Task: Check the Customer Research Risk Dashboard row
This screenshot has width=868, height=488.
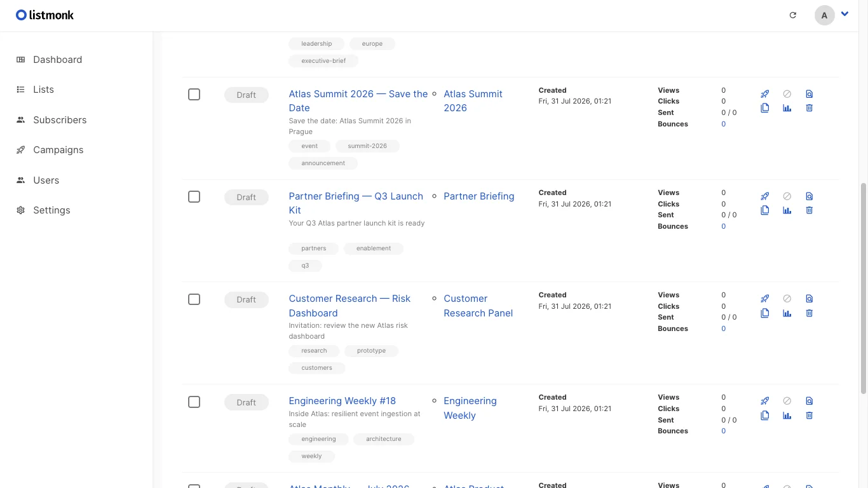Action: point(194,299)
